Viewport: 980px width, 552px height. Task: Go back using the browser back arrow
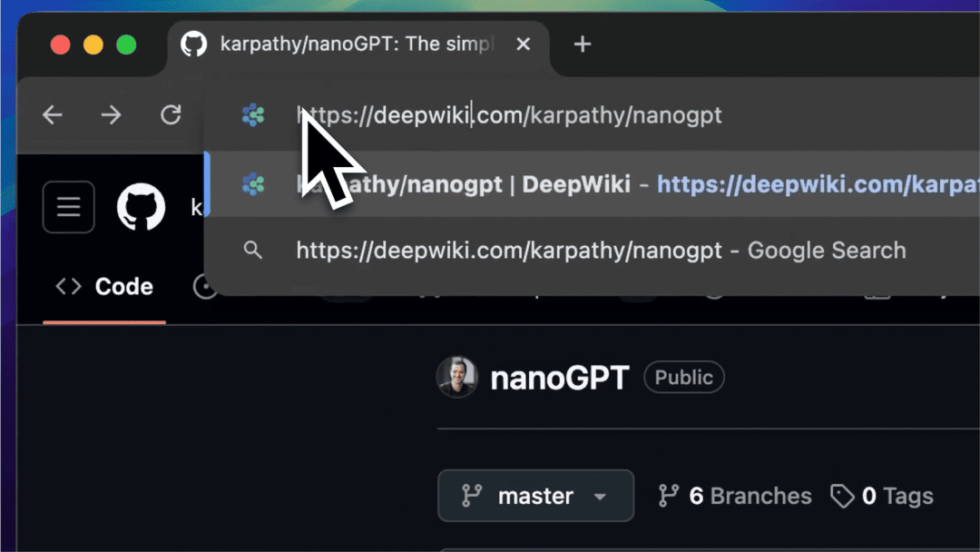[x=53, y=115]
